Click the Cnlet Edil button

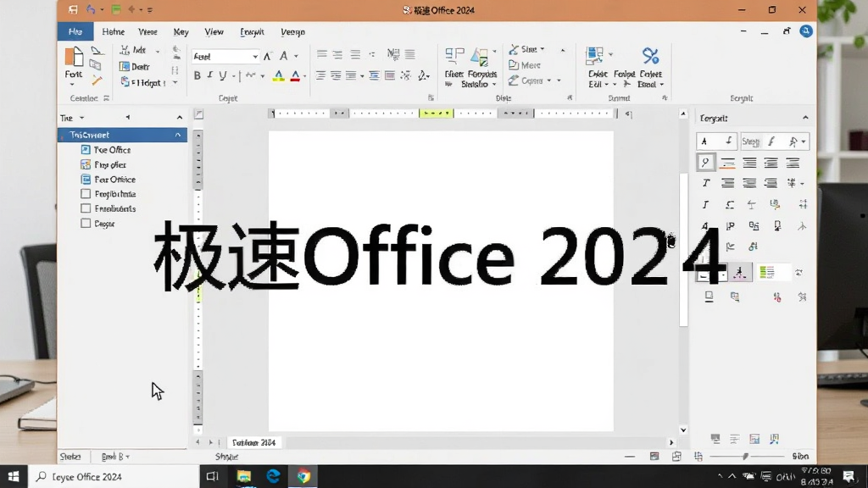598,68
